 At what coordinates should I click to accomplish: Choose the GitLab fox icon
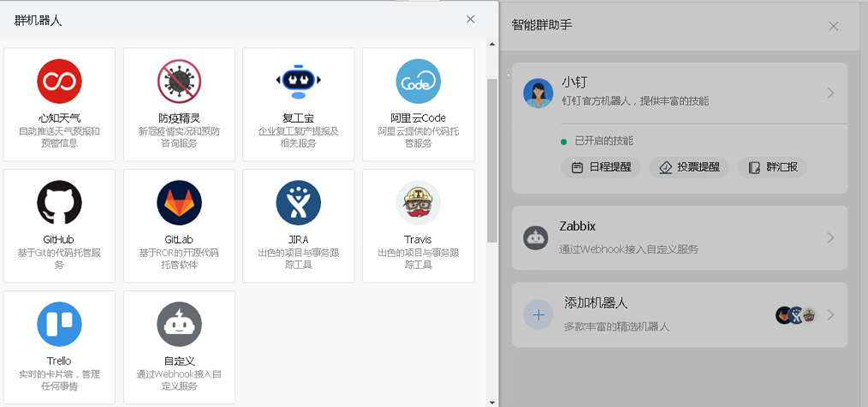point(179,203)
